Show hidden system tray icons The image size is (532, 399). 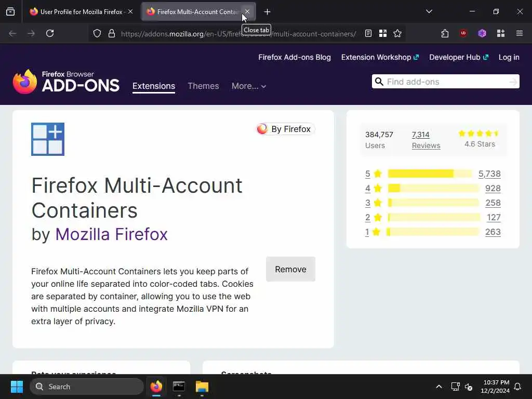point(438,387)
